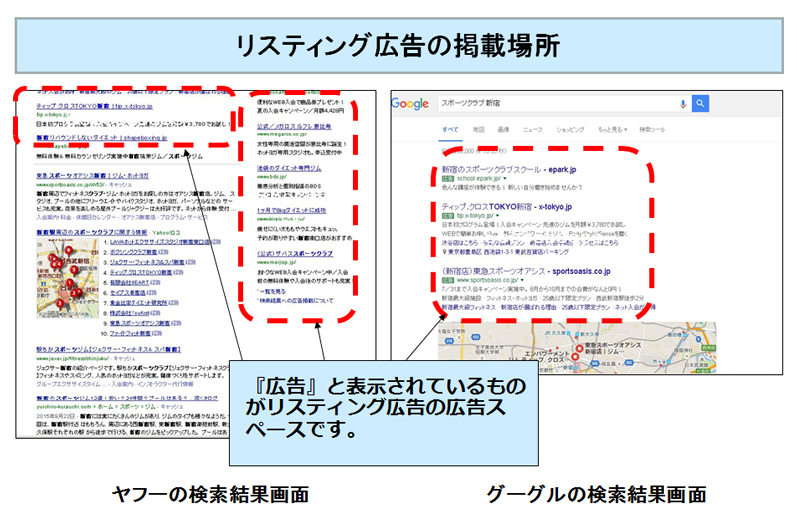Click the caption グーグルの検索結果画面
The image size is (797, 532).
(597, 494)
